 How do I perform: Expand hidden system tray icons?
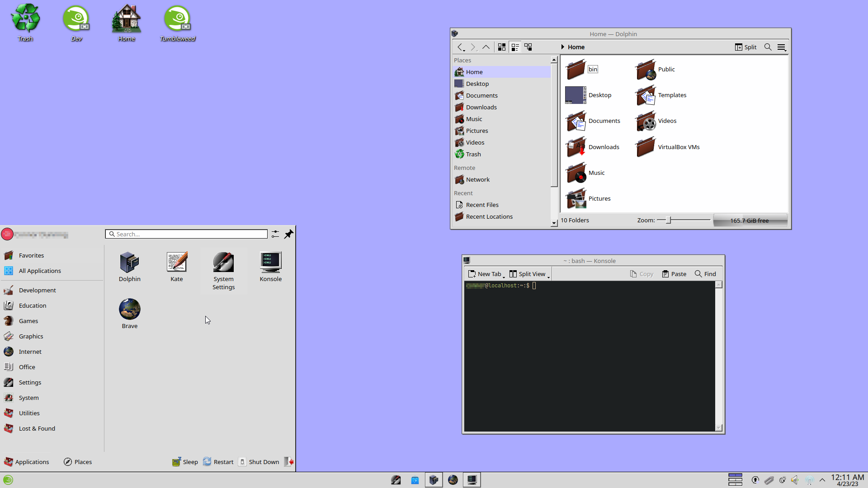pos(823,480)
